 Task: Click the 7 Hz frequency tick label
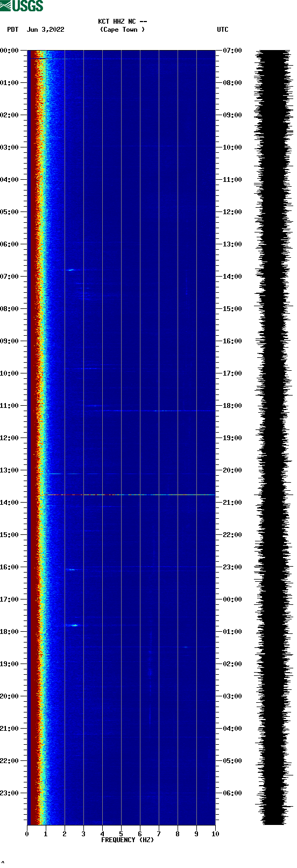tap(159, 834)
